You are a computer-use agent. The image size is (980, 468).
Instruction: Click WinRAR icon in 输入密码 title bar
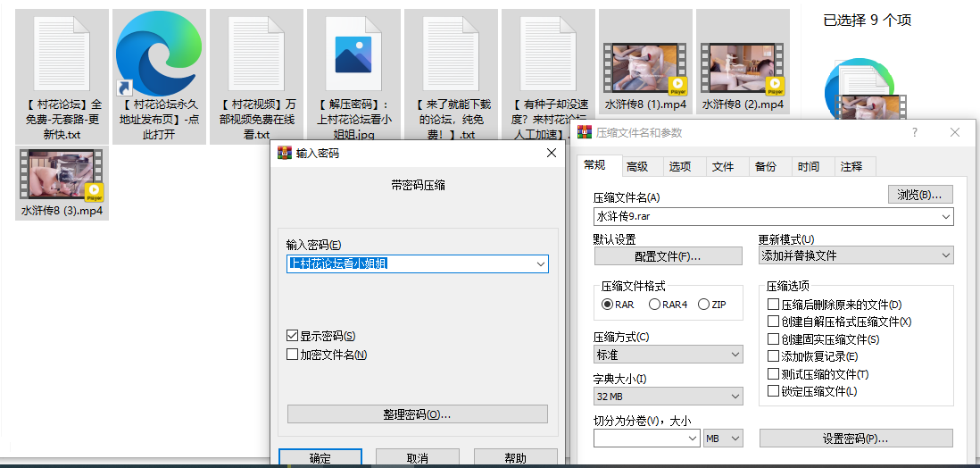[x=285, y=154]
